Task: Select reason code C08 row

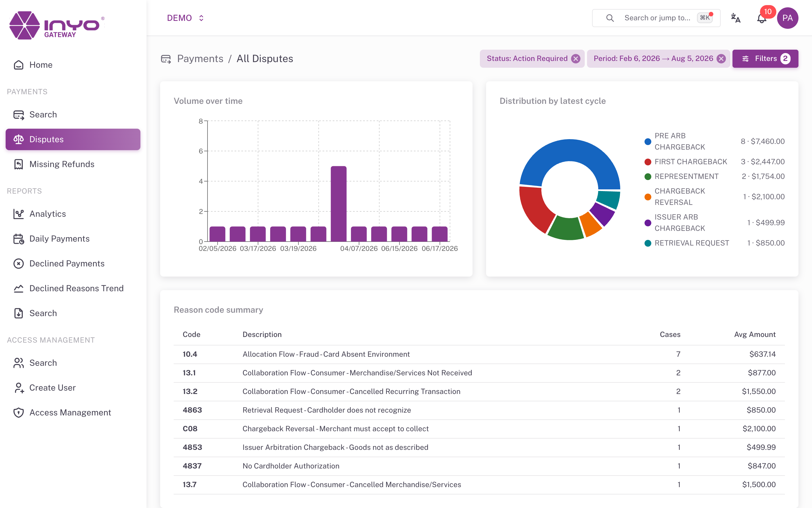Action: 479,429
